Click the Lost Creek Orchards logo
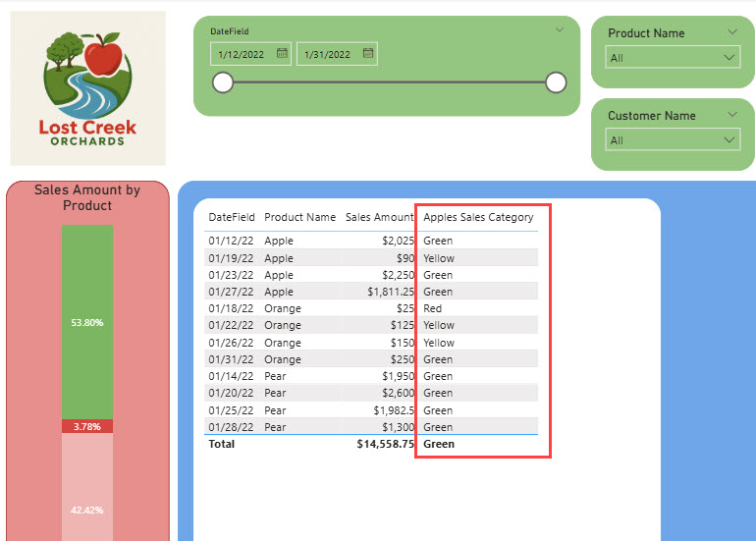The width and height of the screenshot is (756, 541). (x=88, y=88)
